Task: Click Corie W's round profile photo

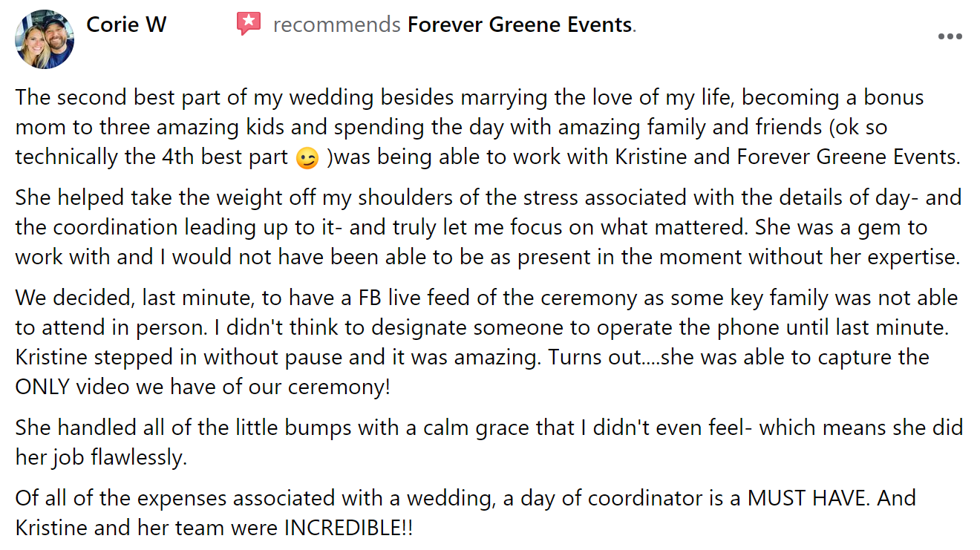Action: (x=45, y=39)
